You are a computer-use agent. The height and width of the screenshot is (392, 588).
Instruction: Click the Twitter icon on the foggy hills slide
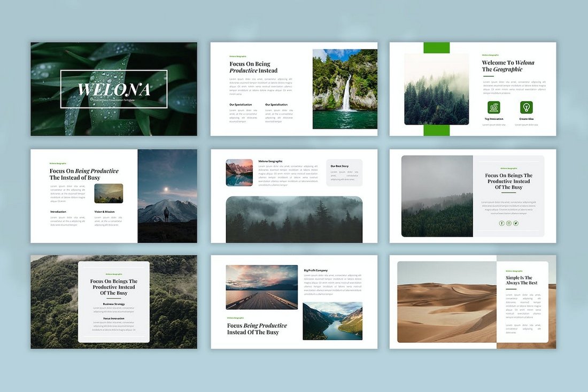[x=516, y=223]
